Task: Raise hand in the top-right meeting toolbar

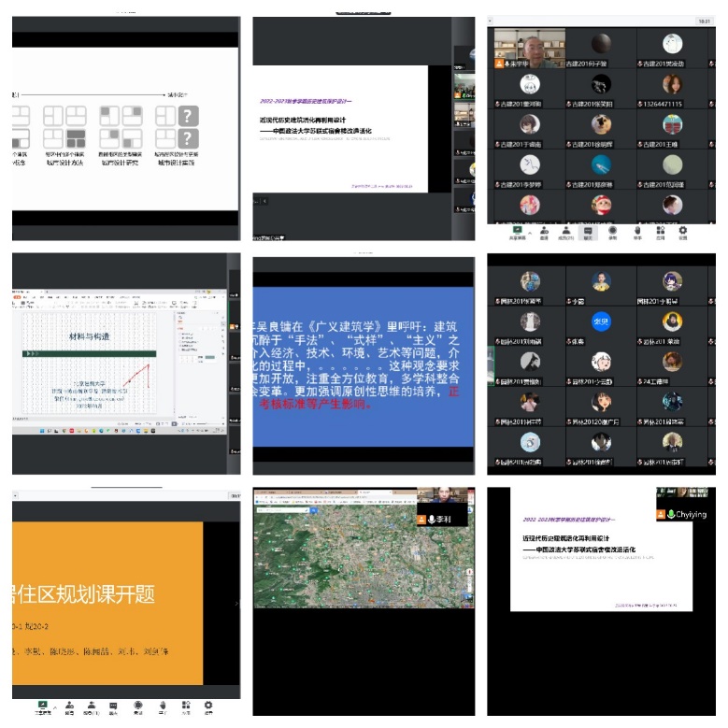Action: click(637, 229)
